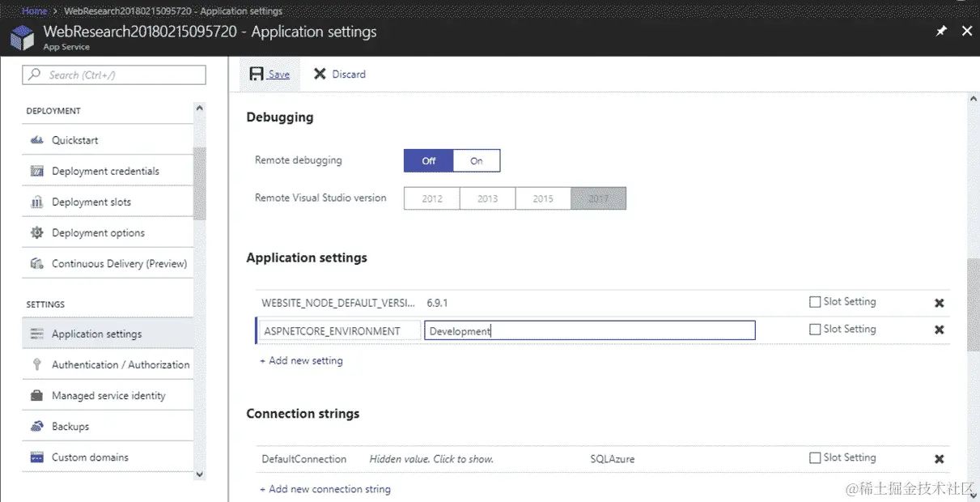Click the Development value field
Screen dimensions: 980x502
[x=590, y=330]
